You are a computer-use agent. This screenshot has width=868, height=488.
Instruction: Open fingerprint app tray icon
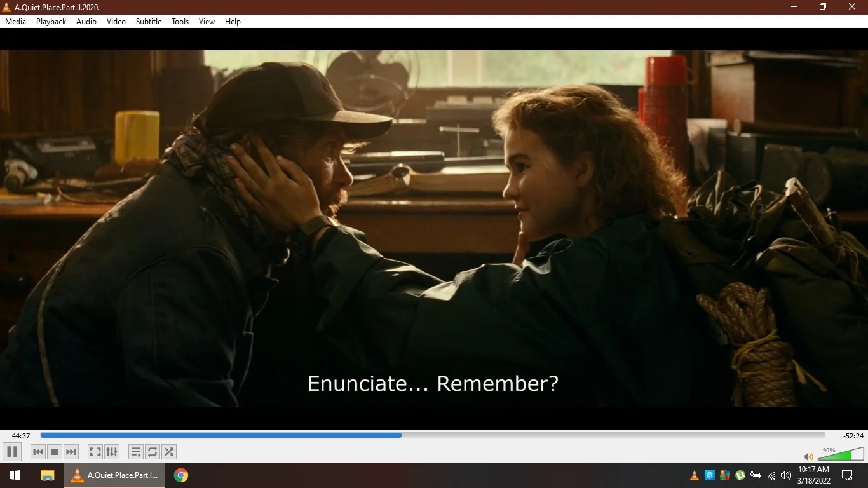[710, 475]
